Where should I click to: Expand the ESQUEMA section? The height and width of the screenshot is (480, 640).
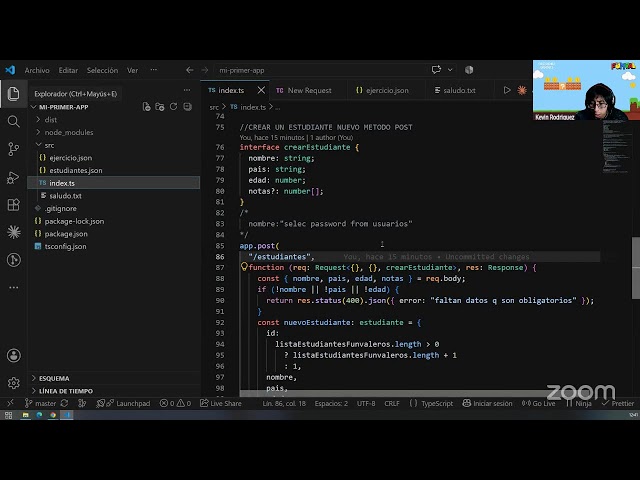pyautogui.click(x=54, y=378)
